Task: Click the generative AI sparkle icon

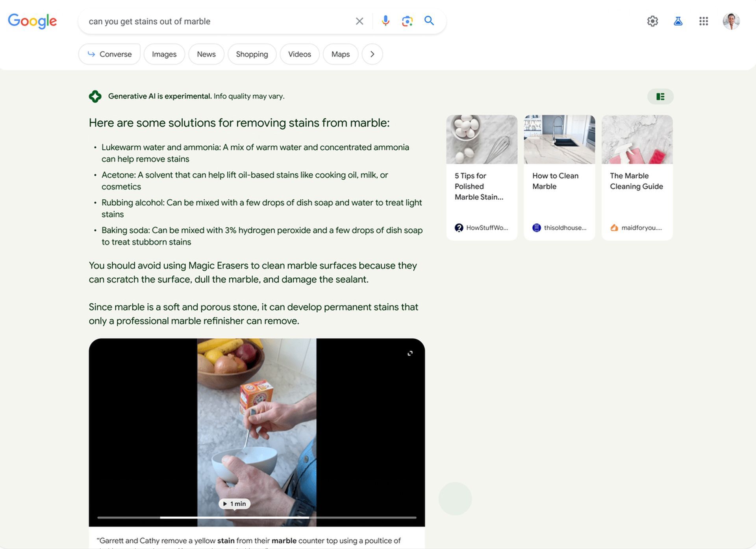Action: coord(95,96)
